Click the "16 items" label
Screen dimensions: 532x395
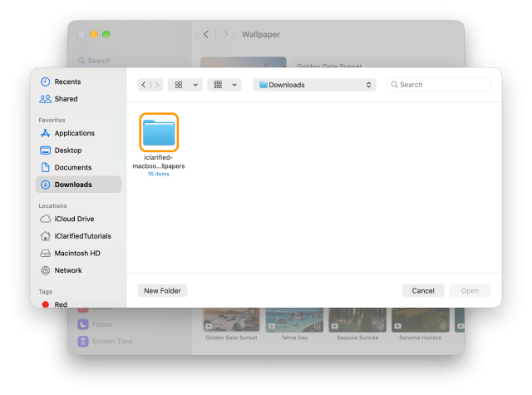tap(159, 174)
